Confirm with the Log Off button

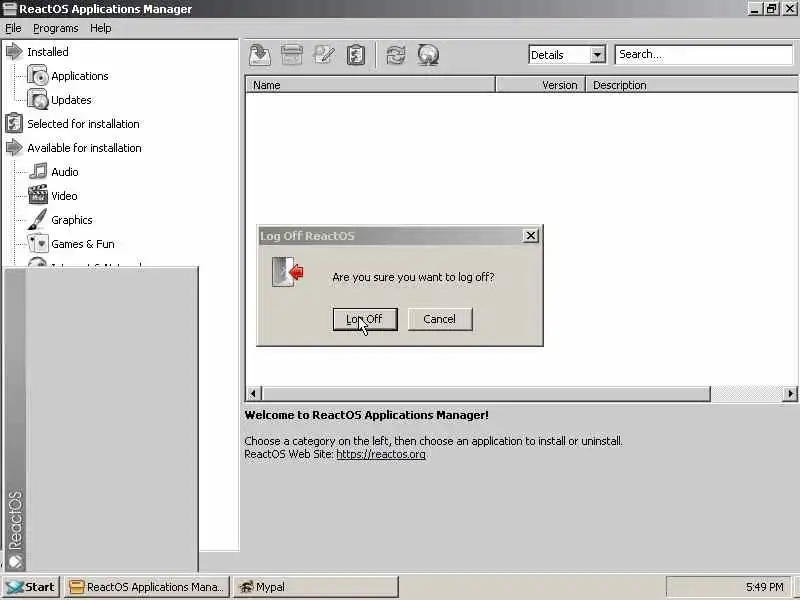[365, 319]
